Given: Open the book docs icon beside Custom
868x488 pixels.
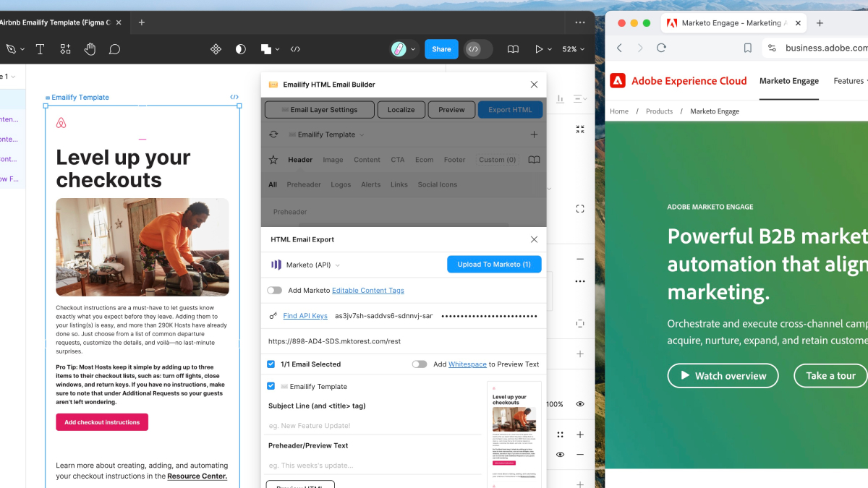Looking at the screenshot, I should (534, 160).
